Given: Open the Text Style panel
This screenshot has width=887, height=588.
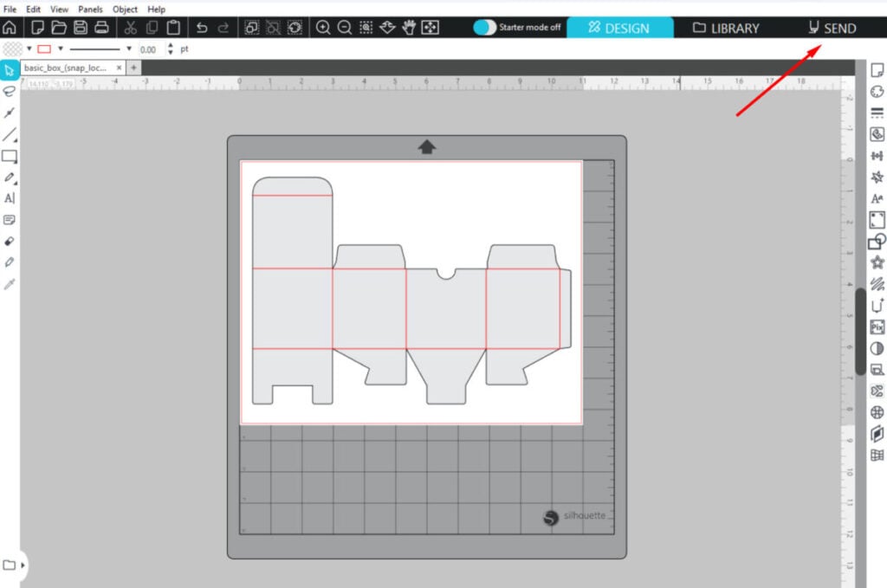Looking at the screenshot, I should [877, 198].
